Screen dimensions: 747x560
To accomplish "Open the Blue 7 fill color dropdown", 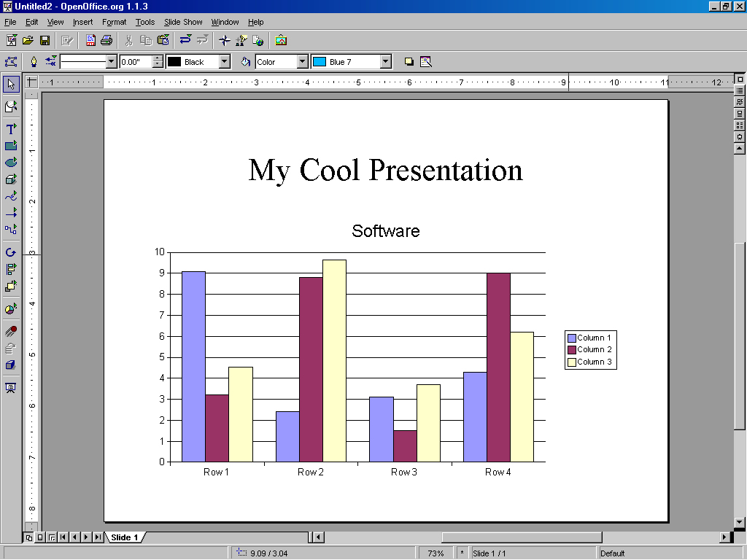I will point(386,62).
